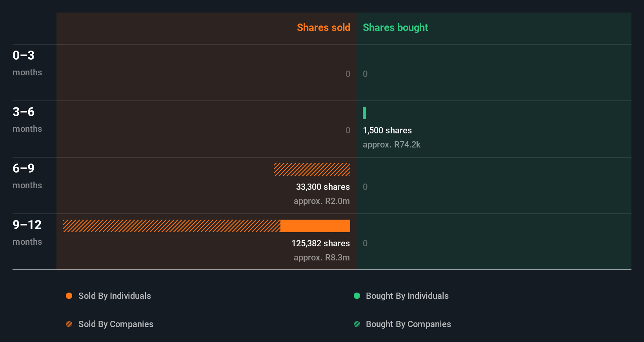Click the 9–12 months row label
644x342 pixels.
27,233
